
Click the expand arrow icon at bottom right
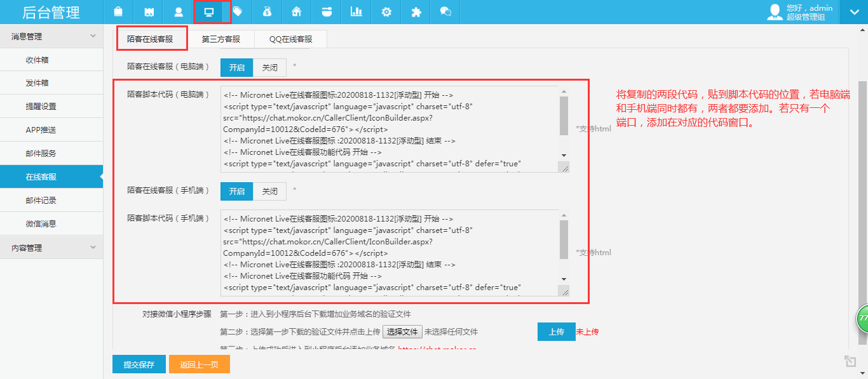tap(850, 361)
